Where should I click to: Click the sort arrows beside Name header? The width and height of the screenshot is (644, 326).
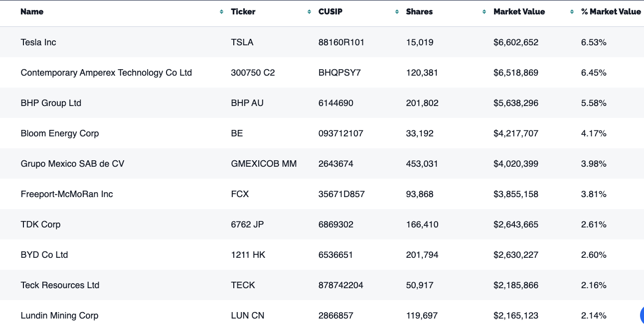pos(222,12)
